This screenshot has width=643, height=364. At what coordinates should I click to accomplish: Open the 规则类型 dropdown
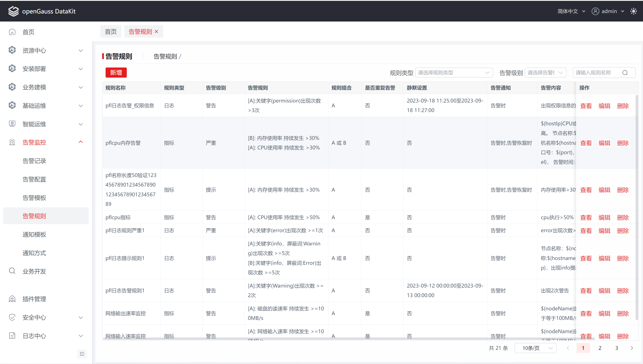coord(454,73)
